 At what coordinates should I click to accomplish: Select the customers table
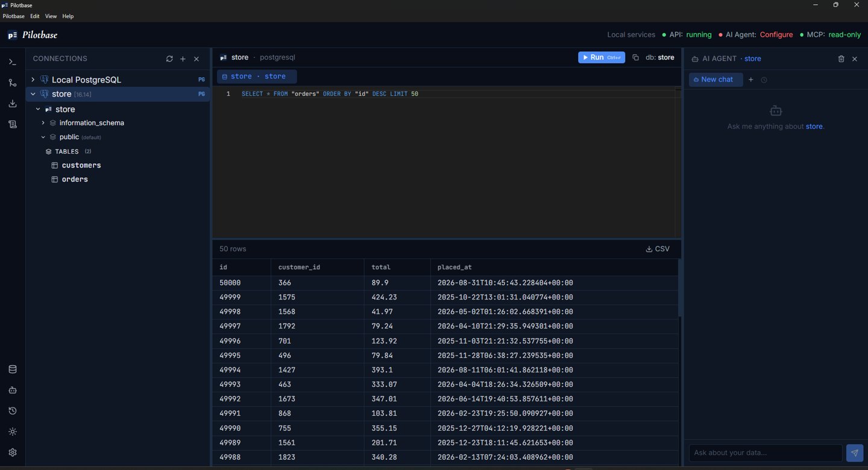tap(81, 165)
